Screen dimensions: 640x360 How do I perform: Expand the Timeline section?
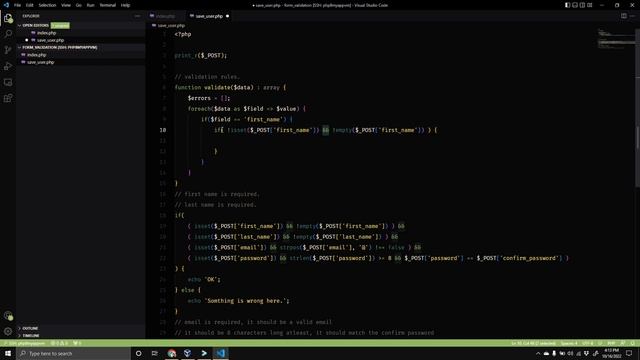point(81,336)
